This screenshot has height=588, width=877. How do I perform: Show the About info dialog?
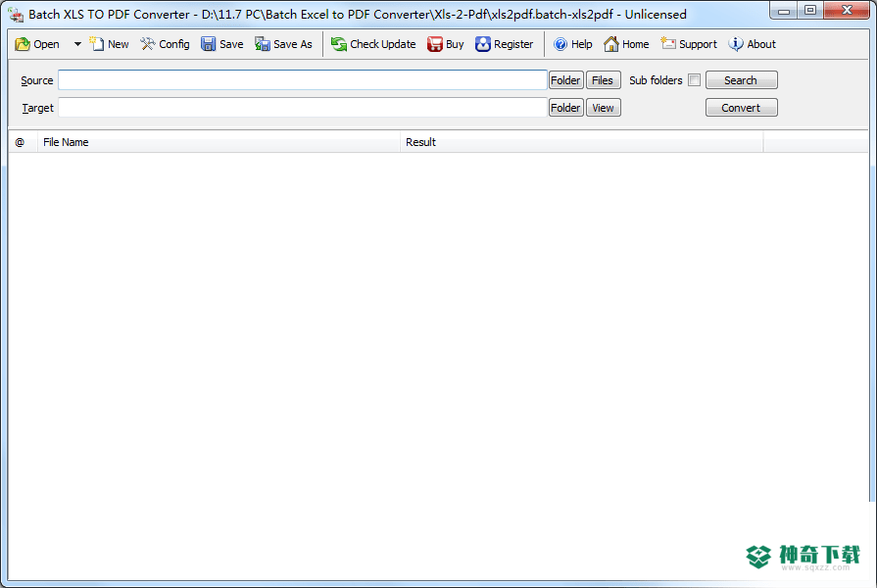click(753, 44)
